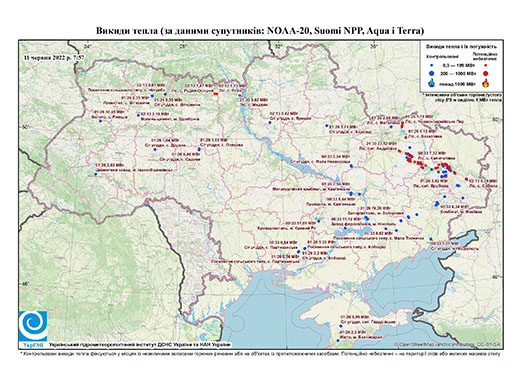Click label 01:26 0,89 МВт Гвардійське
This screenshot has width=520, height=368.
click(x=368, y=319)
